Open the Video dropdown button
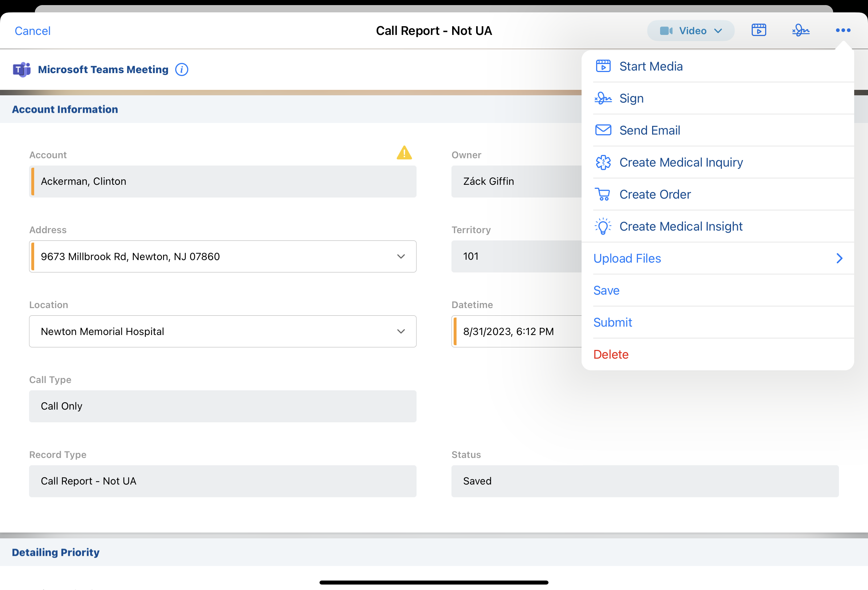868x590 pixels. pyautogui.click(x=690, y=31)
